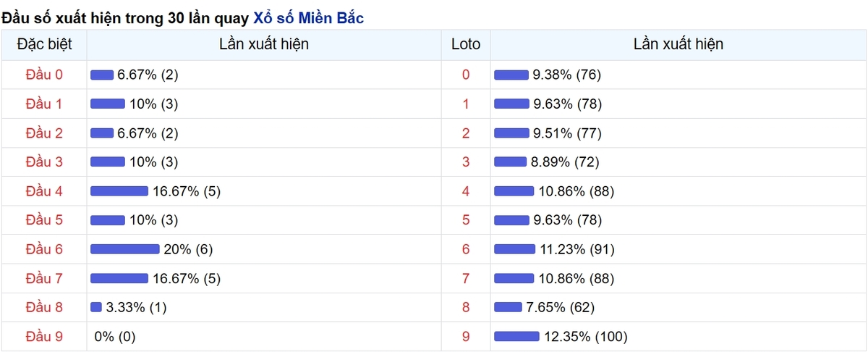Select the Đầu 6 row label
The image size is (868, 352).
coord(44,249)
